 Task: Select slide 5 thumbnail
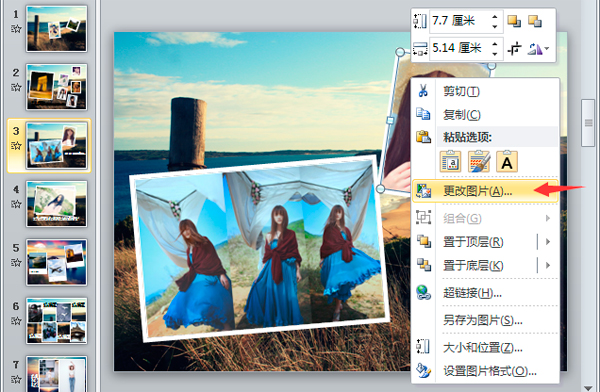pyautogui.click(x=57, y=262)
